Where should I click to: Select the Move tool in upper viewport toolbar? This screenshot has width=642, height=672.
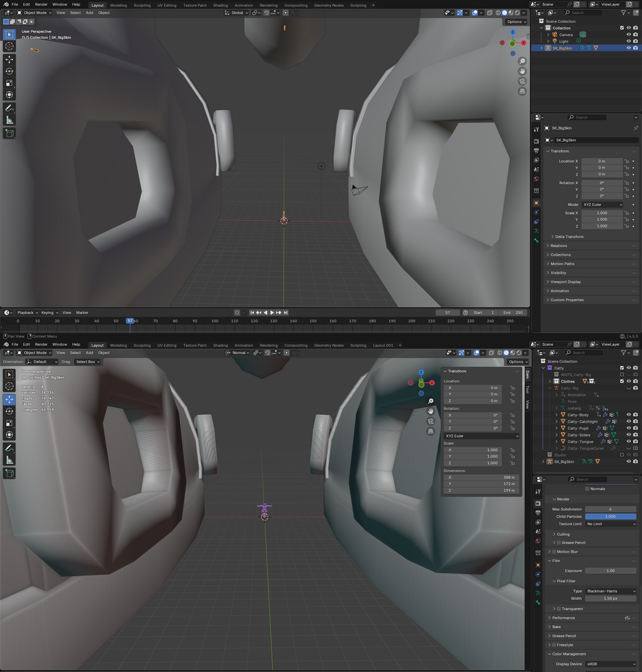[9, 60]
